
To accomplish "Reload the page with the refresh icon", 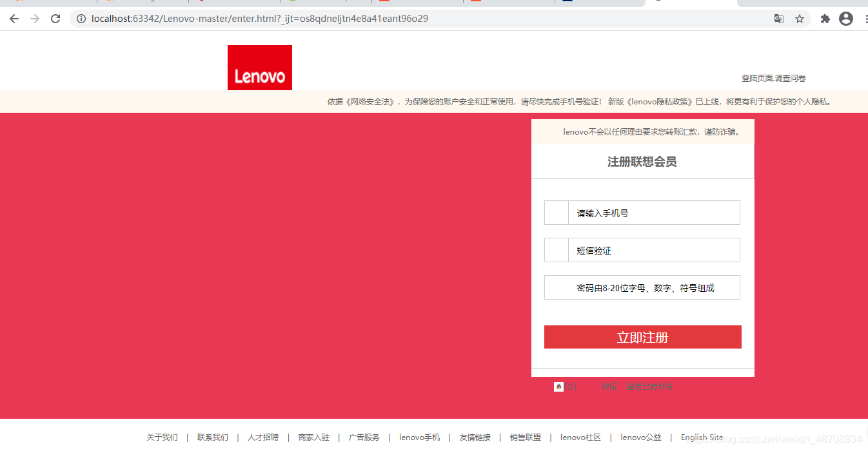I will [55, 19].
